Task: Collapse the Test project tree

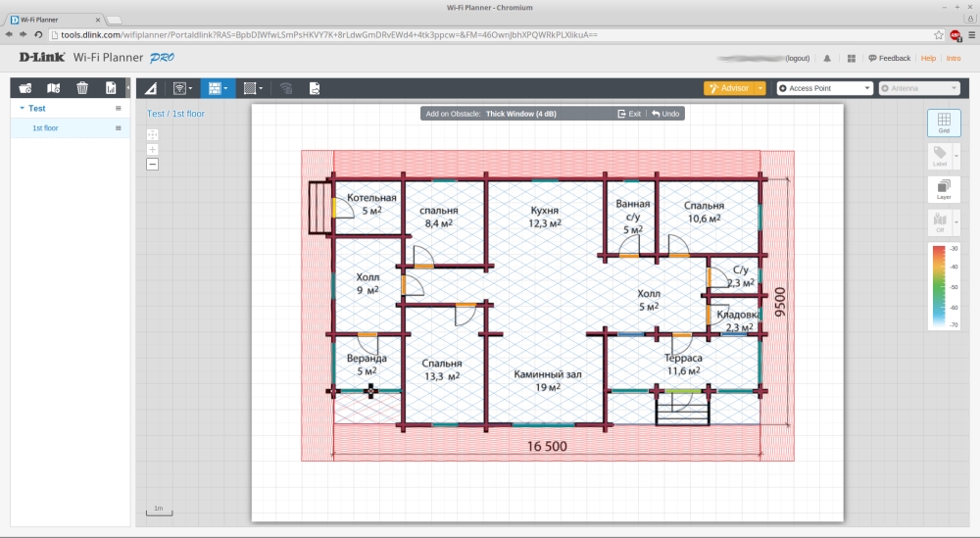Action: [22, 109]
